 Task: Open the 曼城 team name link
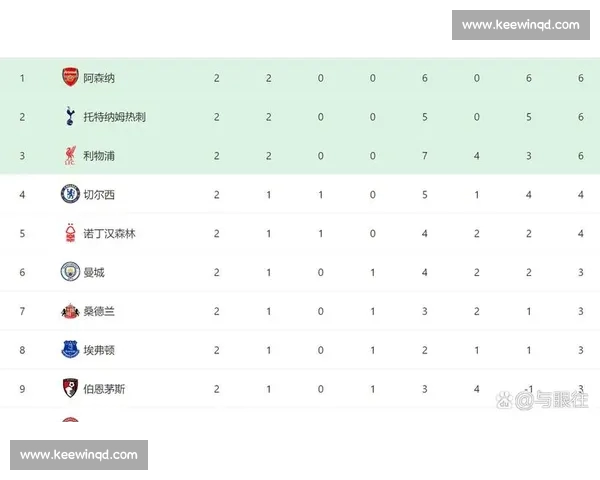(95, 272)
